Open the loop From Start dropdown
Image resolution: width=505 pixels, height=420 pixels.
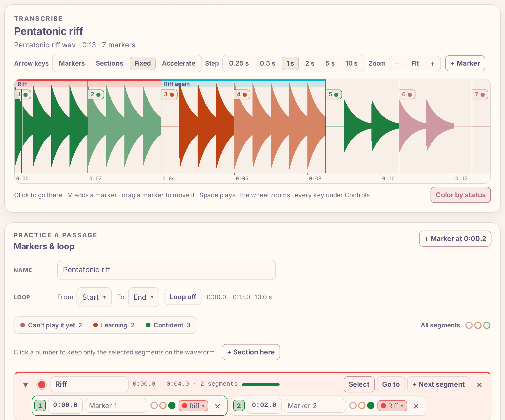[x=94, y=297]
